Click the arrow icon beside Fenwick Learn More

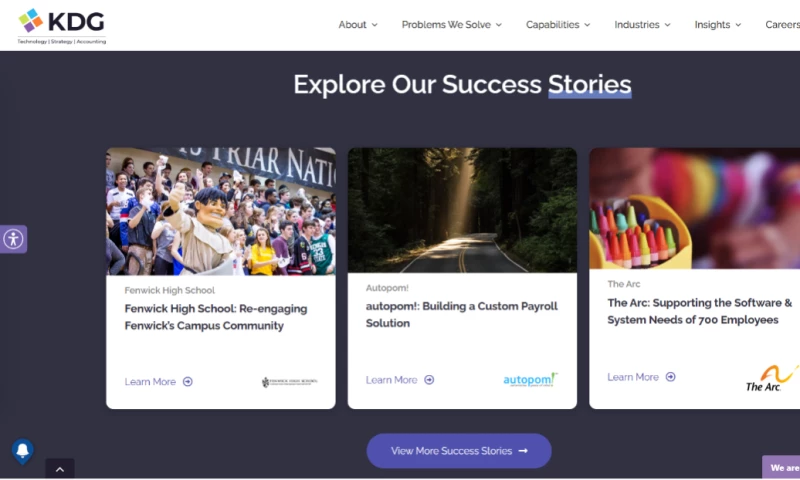pos(188,382)
